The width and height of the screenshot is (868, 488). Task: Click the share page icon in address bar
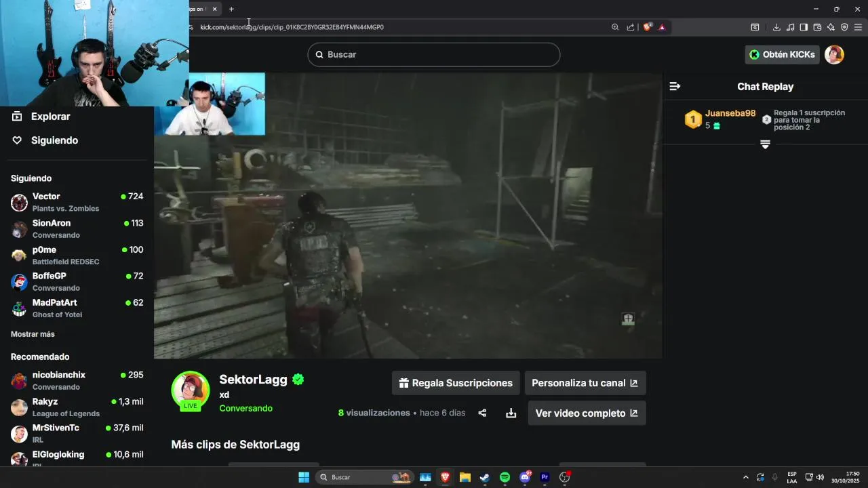pos(631,27)
